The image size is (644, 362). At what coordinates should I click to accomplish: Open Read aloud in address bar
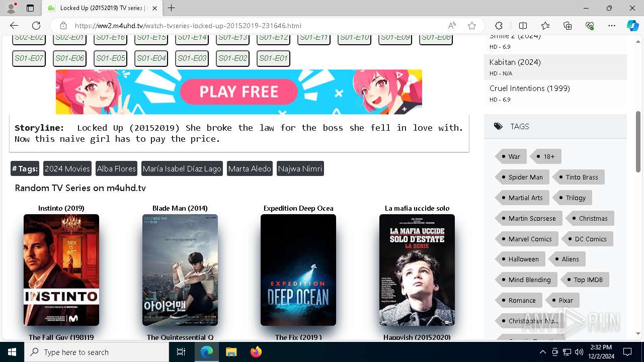coord(452,26)
